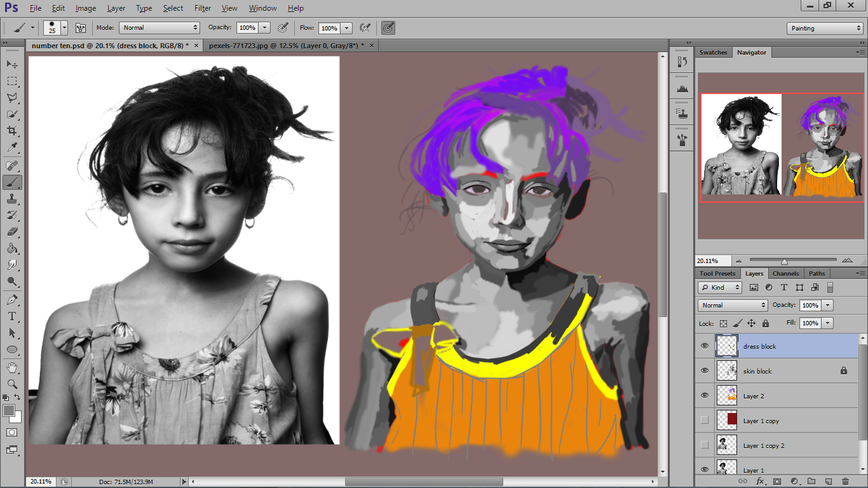Select the Hand tool
868x488 pixels.
(12, 367)
